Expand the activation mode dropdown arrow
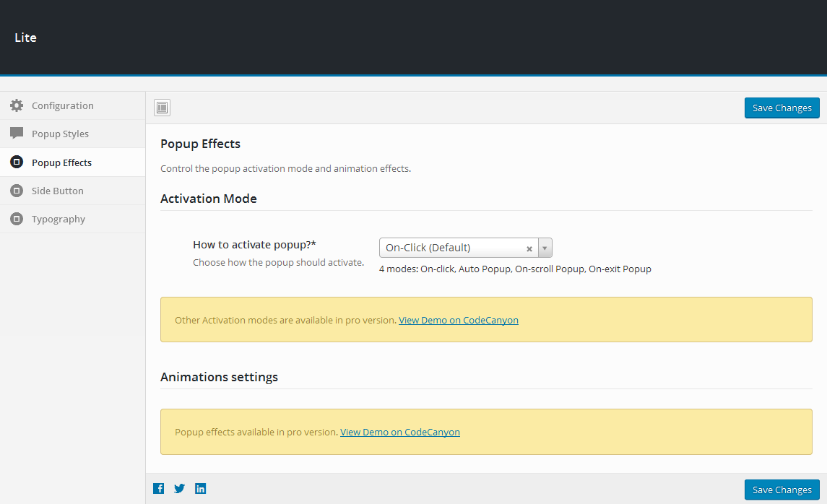Screen dimensions: 827x504 (x=545, y=248)
